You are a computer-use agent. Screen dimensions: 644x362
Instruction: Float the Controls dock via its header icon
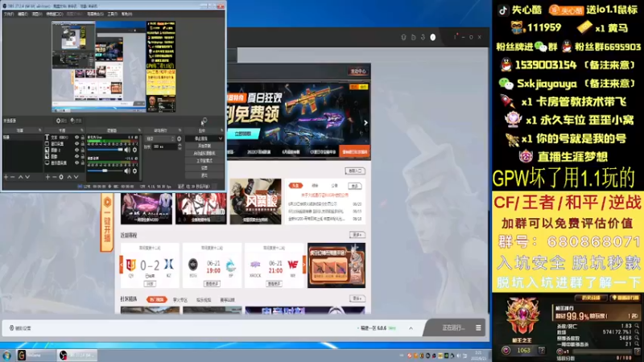coord(222,130)
